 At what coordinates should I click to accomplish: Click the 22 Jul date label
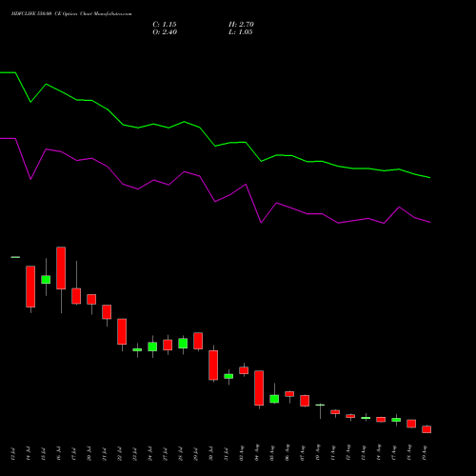pos(120,454)
